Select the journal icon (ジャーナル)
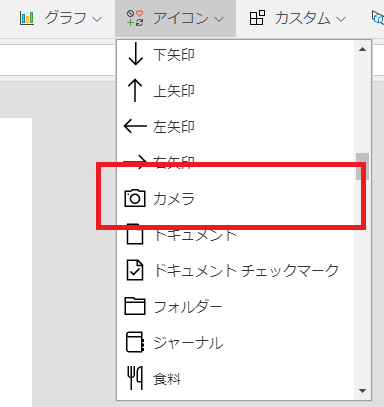The height and width of the screenshot is (407, 384). coord(235,342)
